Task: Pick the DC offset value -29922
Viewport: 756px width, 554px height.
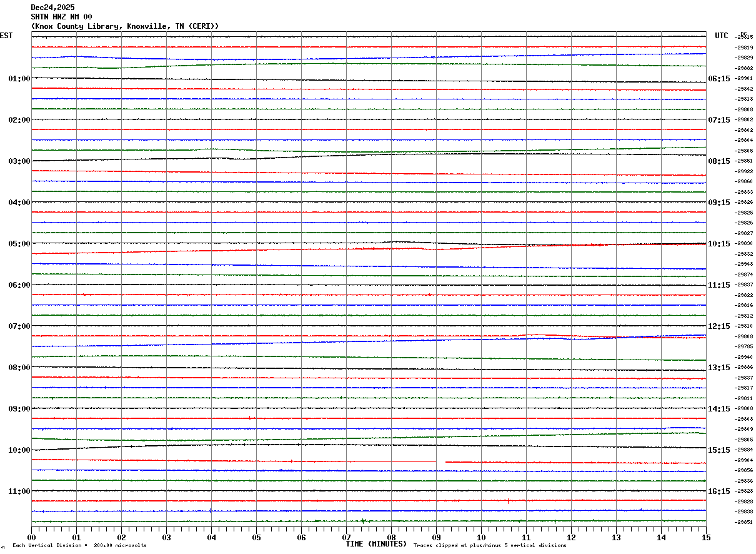Action: (744, 171)
